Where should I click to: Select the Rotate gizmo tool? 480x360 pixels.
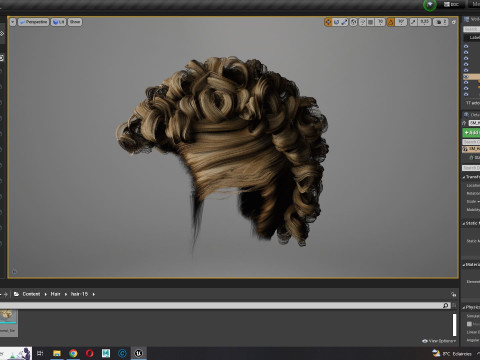pos(336,22)
